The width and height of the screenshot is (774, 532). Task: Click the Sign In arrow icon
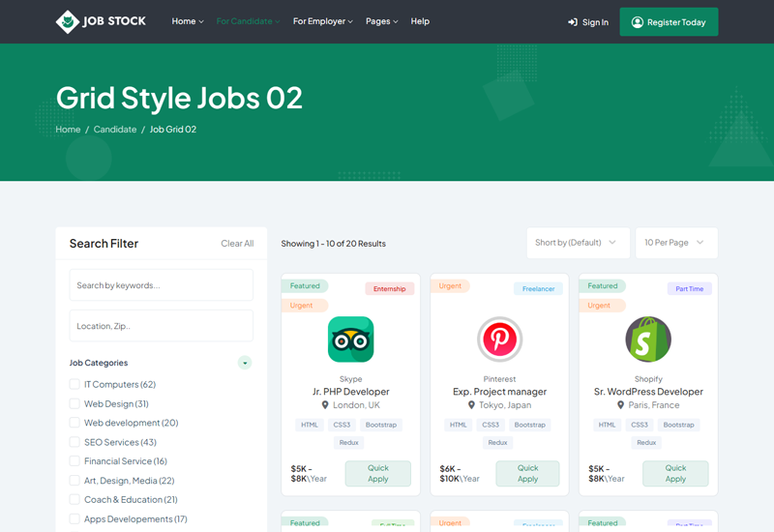click(x=573, y=22)
